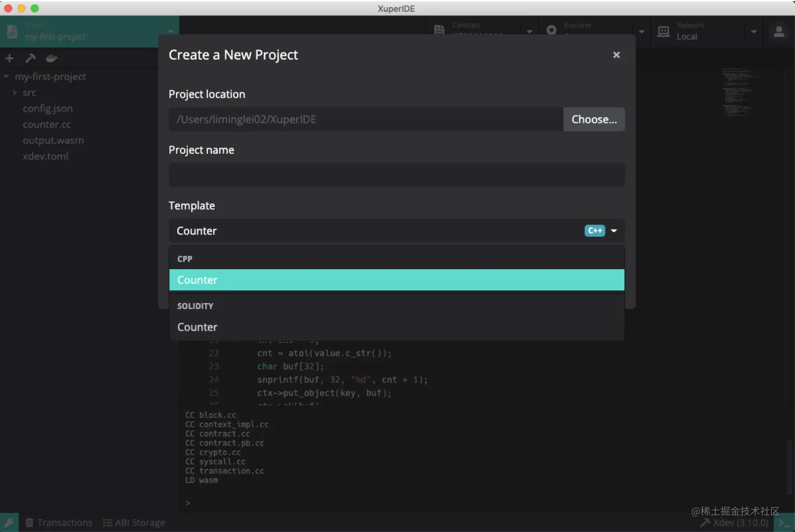Click the Explorer target icon

point(551,30)
